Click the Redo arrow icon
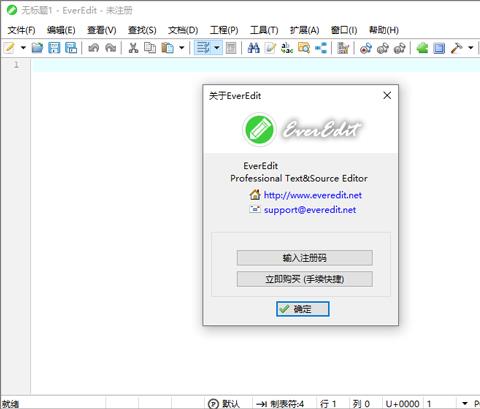 coord(111,48)
